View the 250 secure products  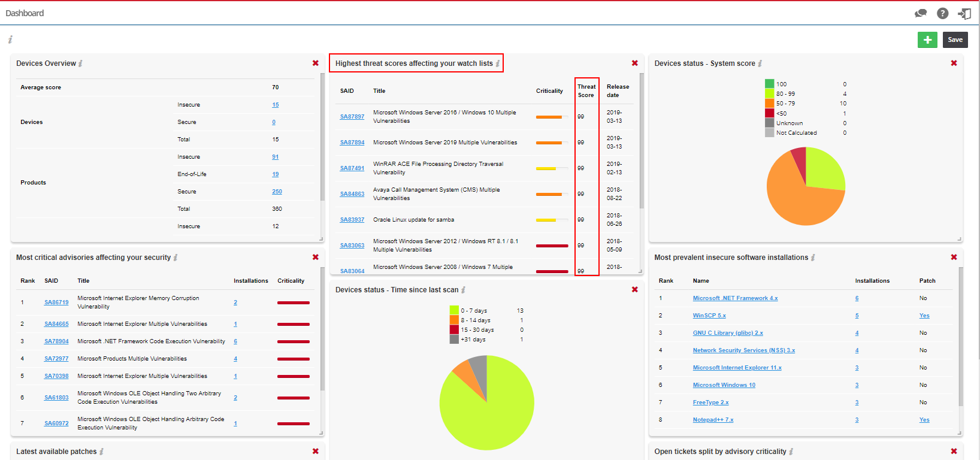point(277,192)
